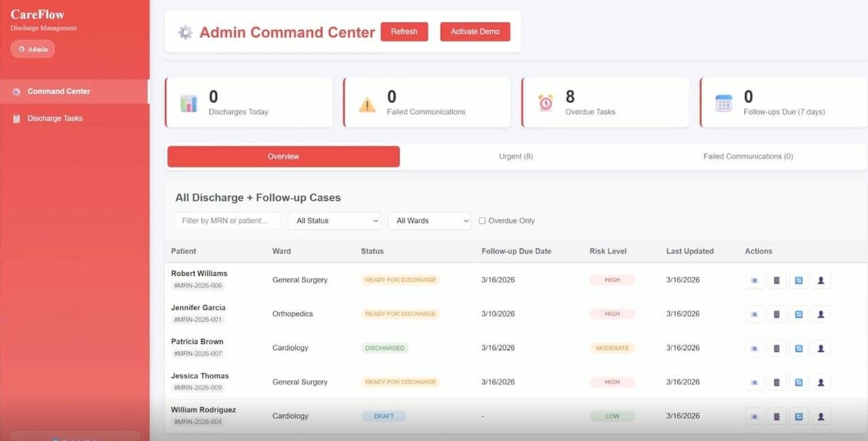Screen dimensions: 868x441
Task: Click the view eye icon for Robert Williams
Action: tap(754, 280)
